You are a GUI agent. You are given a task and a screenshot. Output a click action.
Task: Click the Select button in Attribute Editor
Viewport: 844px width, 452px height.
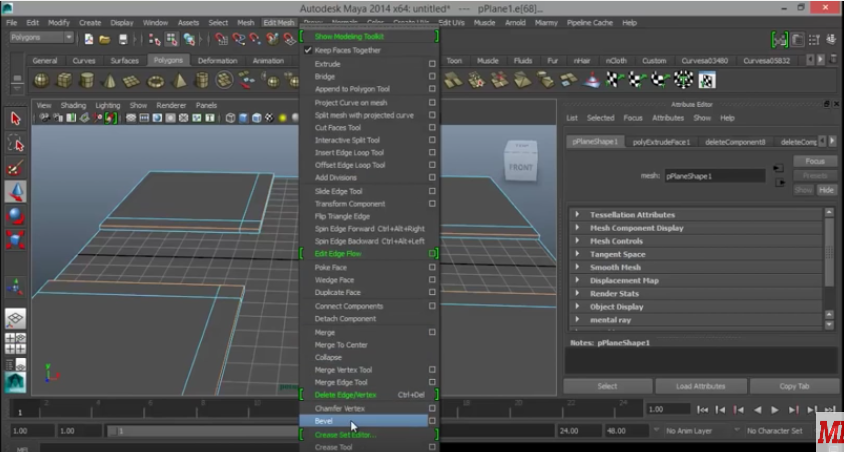pos(607,386)
